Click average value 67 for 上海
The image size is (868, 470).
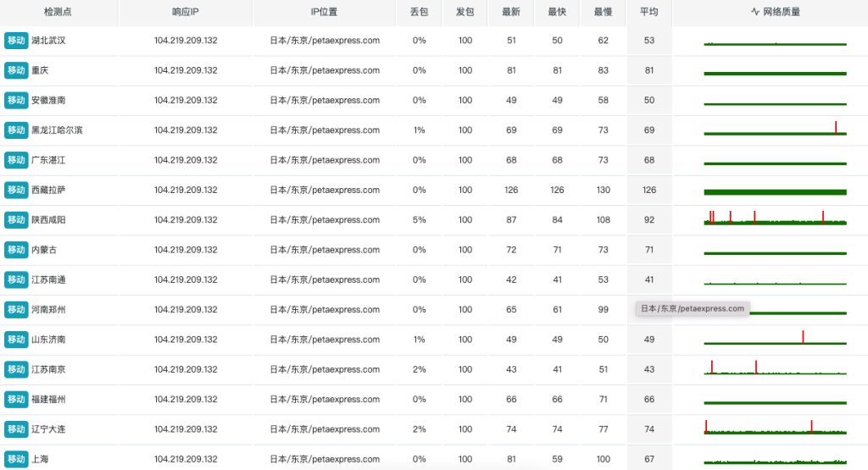pos(648,458)
